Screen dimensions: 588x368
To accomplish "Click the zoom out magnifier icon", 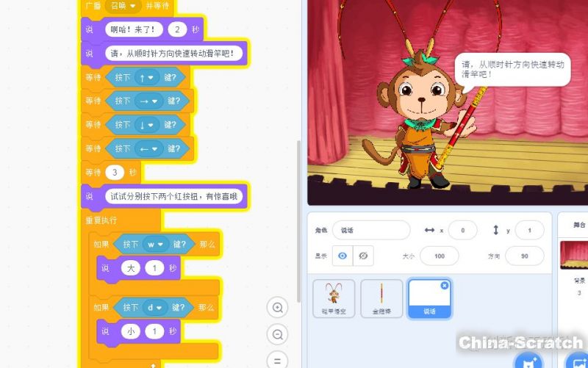I will tap(278, 334).
